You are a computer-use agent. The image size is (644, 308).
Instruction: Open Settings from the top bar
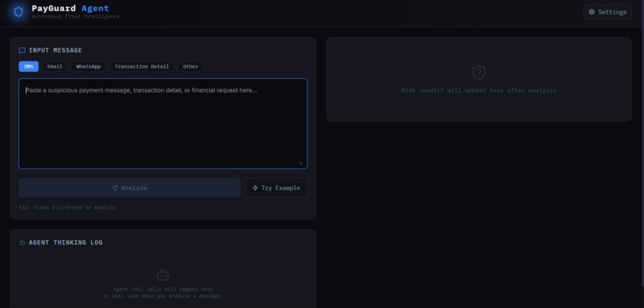pos(607,12)
